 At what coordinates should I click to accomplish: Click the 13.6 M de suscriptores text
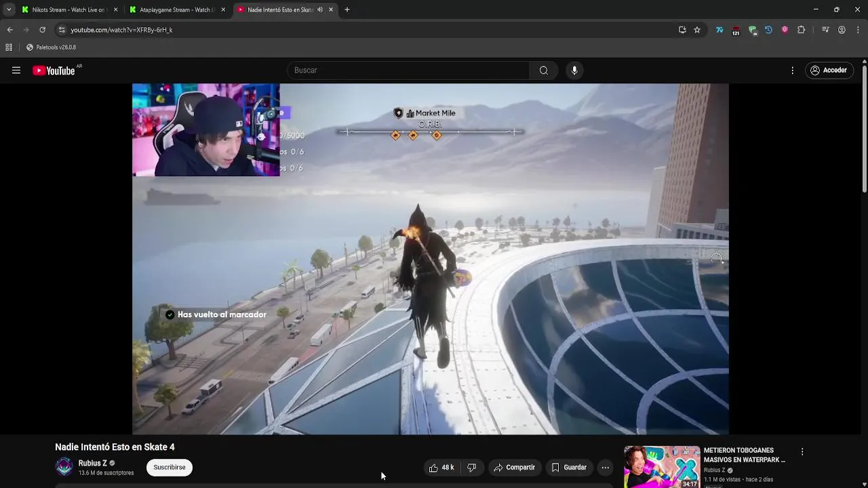point(106,473)
